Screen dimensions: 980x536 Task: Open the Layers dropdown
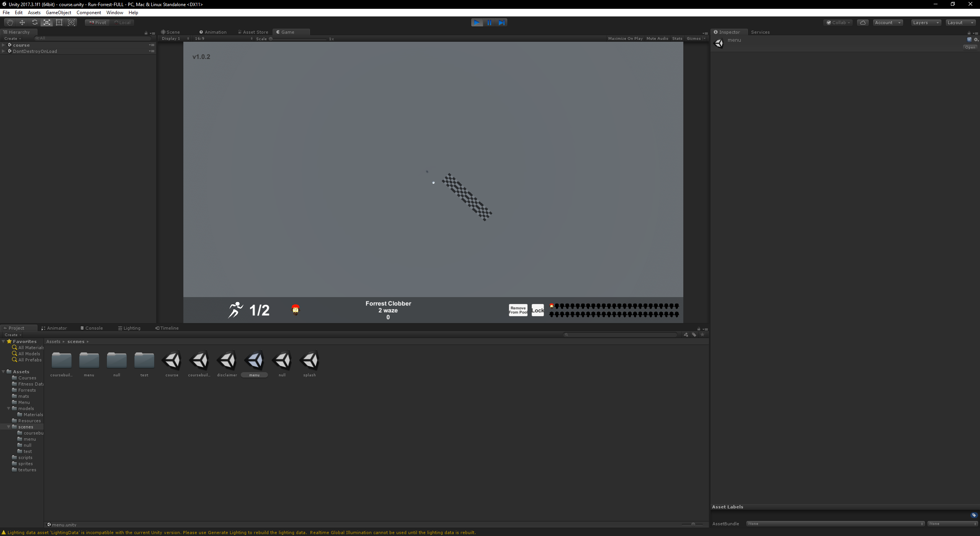pos(925,23)
